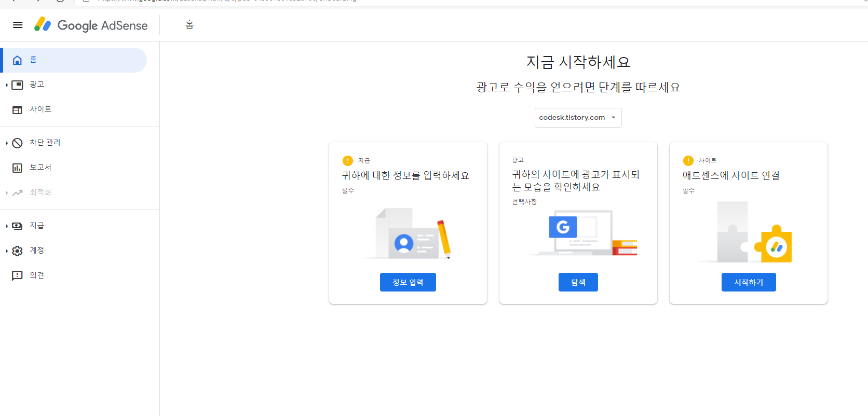Click the warning icon on 사이트 card
The width and height of the screenshot is (868, 416).
[688, 161]
